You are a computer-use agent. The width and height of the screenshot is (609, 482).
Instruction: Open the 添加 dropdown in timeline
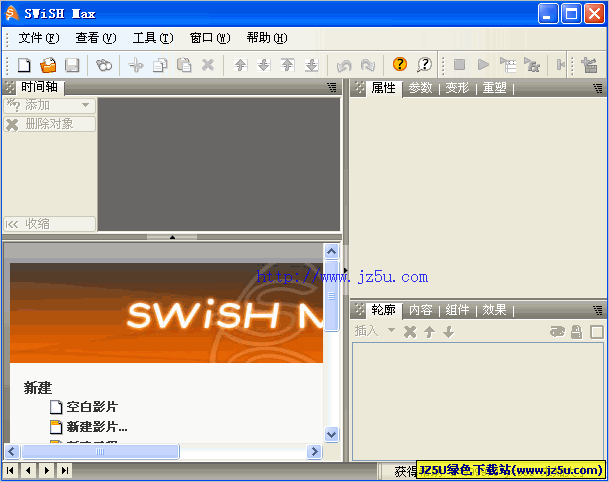[x=49, y=105]
